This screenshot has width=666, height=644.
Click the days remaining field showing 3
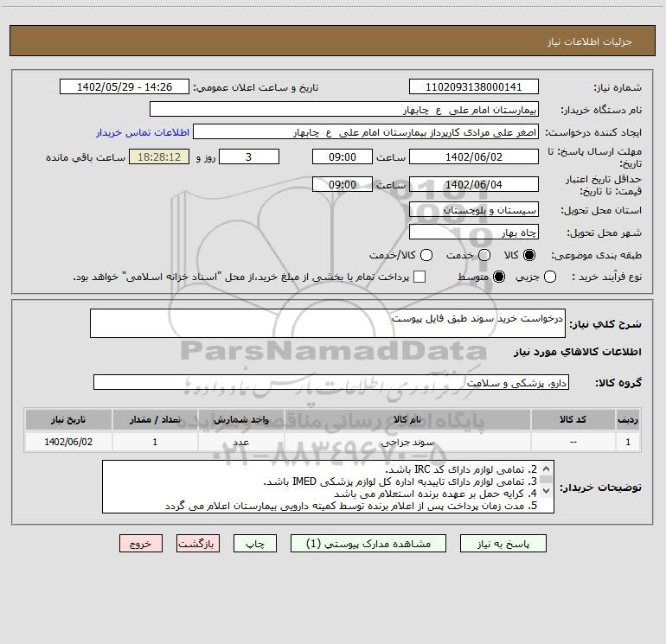coord(249,156)
